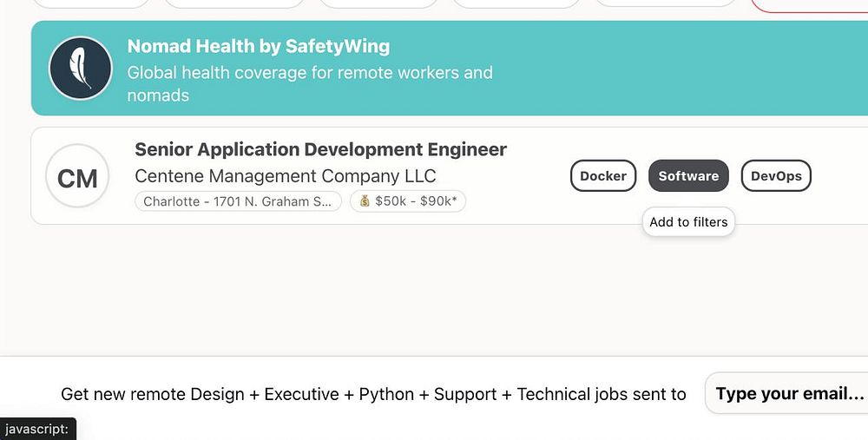Toggle the Docker tag filter
Image resolution: width=868 pixels, height=440 pixels.
[603, 176]
